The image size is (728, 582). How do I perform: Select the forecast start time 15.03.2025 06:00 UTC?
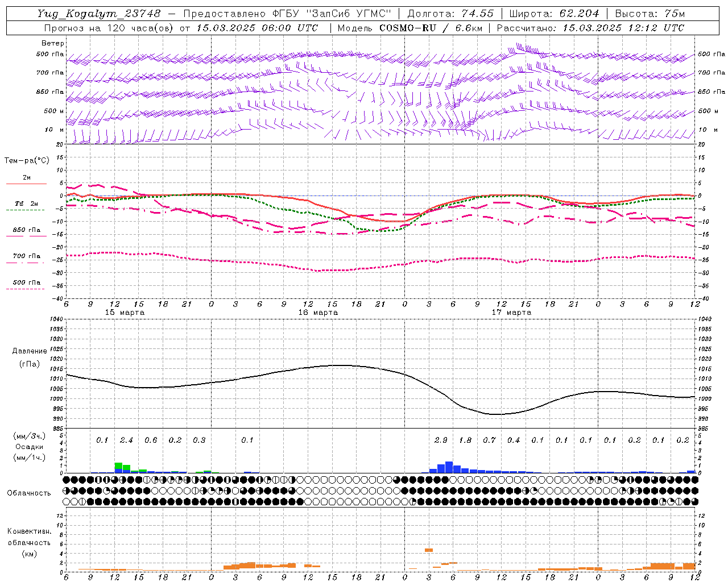pos(257,28)
